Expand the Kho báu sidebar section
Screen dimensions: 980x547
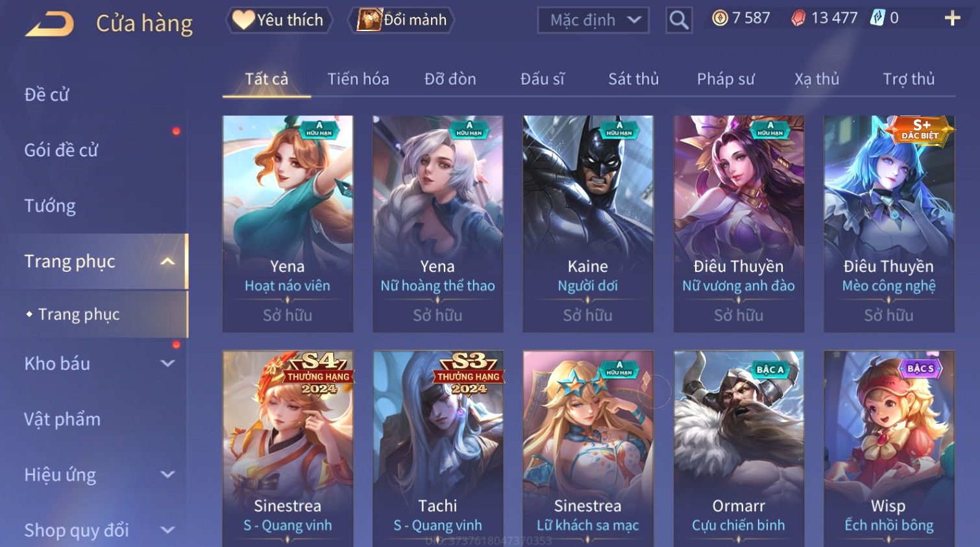pos(167,363)
